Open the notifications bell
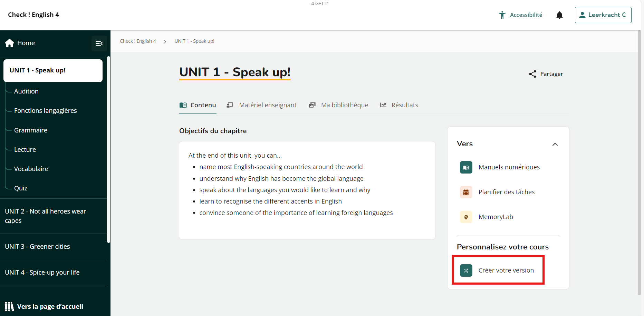Screen dimensions: 644x316 [x=559, y=15]
